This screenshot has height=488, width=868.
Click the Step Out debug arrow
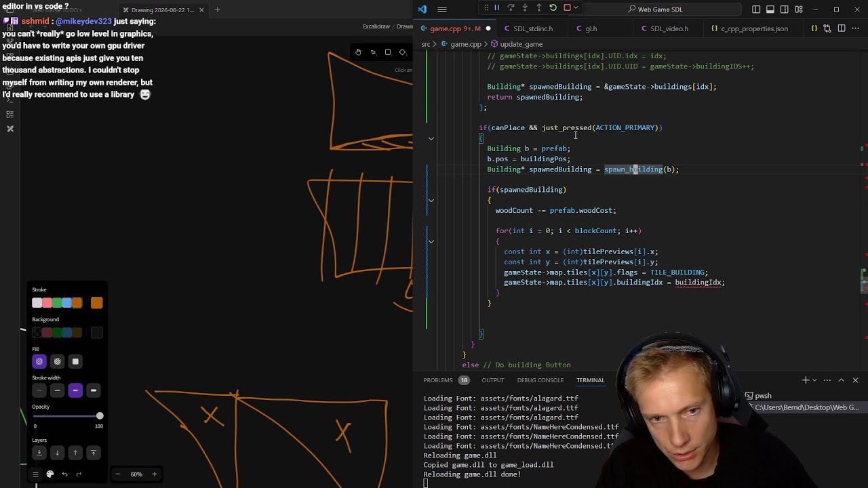point(539,8)
